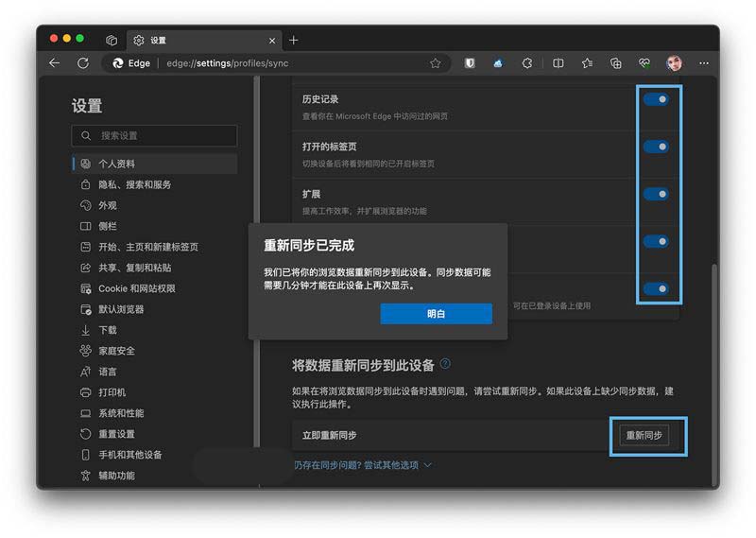Click the profile avatar picture
This screenshot has width=756, height=538.
[x=674, y=63]
